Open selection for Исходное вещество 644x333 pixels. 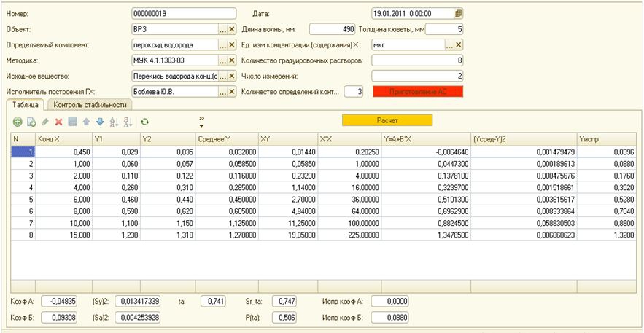pyautogui.click(x=222, y=77)
